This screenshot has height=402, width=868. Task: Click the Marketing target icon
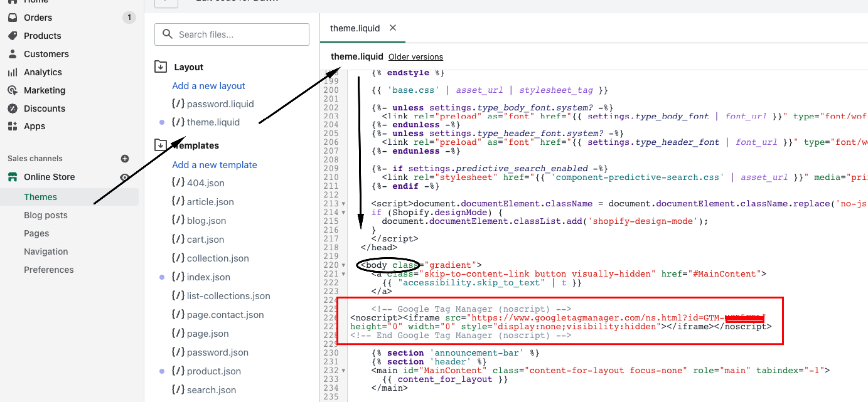[x=13, y=90]
